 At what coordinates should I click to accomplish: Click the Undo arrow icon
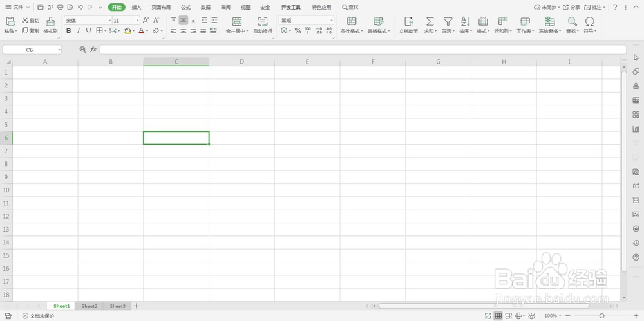coord(80,7)
